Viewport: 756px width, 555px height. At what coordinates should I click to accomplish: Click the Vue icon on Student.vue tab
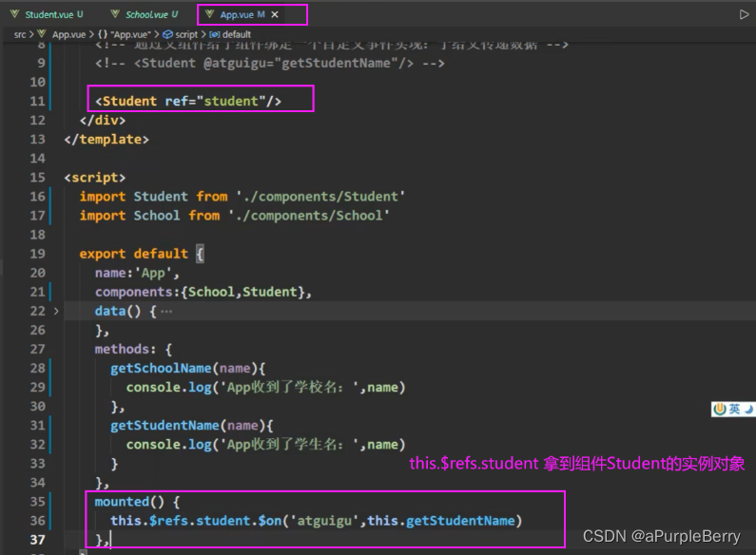[15, 14]
